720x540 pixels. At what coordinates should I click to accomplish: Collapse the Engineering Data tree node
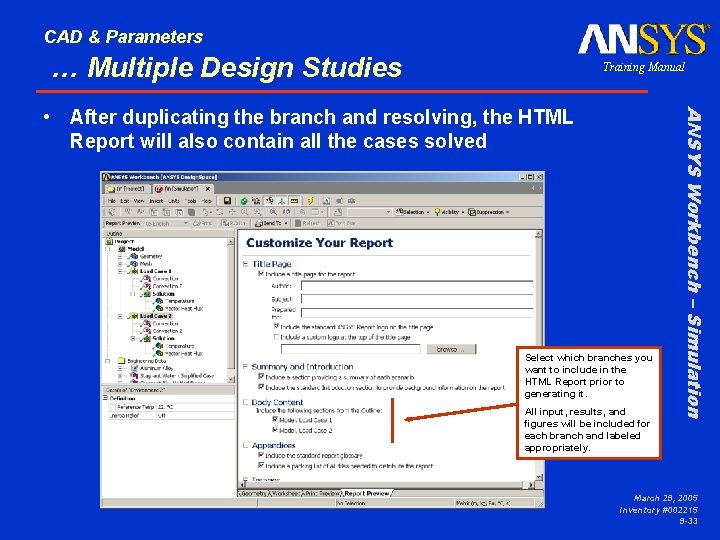108,361
